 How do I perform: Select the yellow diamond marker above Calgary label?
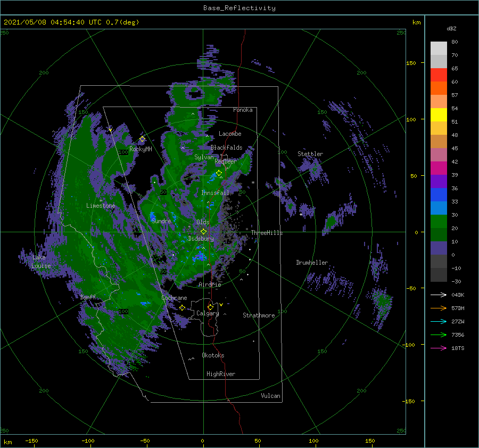210,307
